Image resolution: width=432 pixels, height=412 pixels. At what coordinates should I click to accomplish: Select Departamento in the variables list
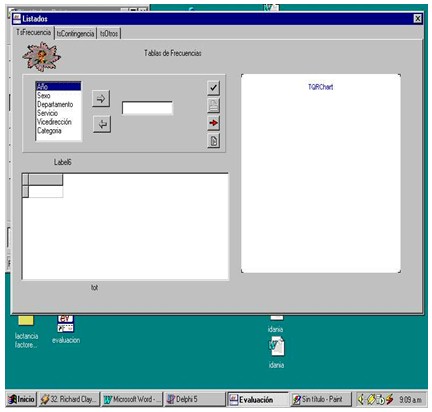pyautogui.click(x=58, y=104)
